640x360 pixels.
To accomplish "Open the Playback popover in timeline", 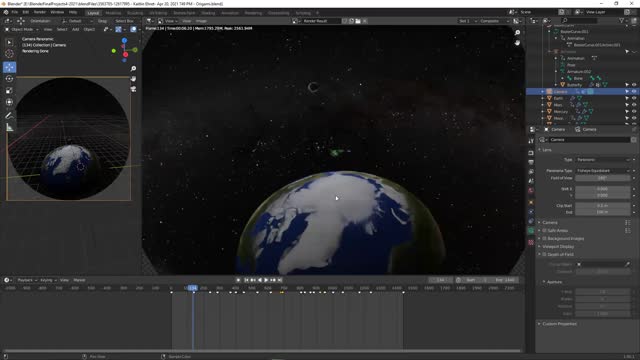I will pos(27,280).
